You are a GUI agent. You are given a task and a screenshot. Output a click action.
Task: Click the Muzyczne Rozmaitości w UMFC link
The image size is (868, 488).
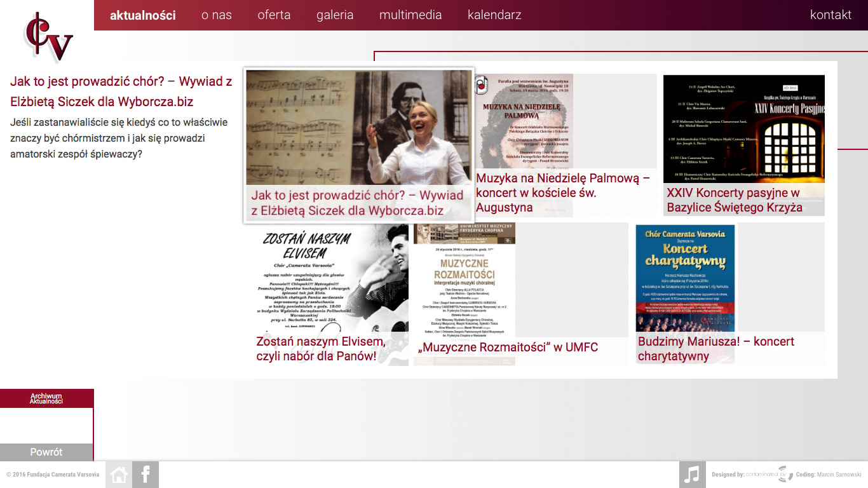508,347
